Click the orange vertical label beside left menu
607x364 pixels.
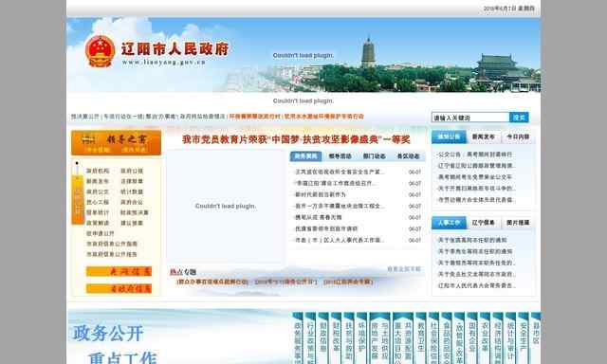pyautogui.click(x=78, y=200)
